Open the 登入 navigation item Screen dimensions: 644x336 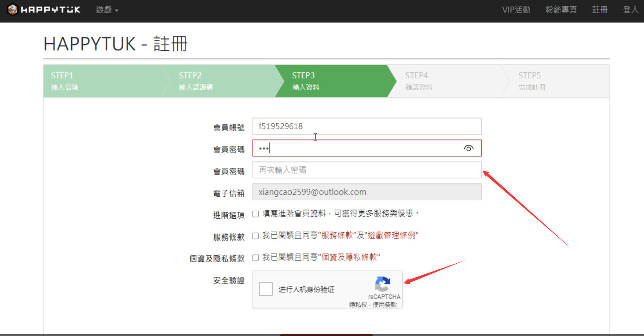[630, 10]
